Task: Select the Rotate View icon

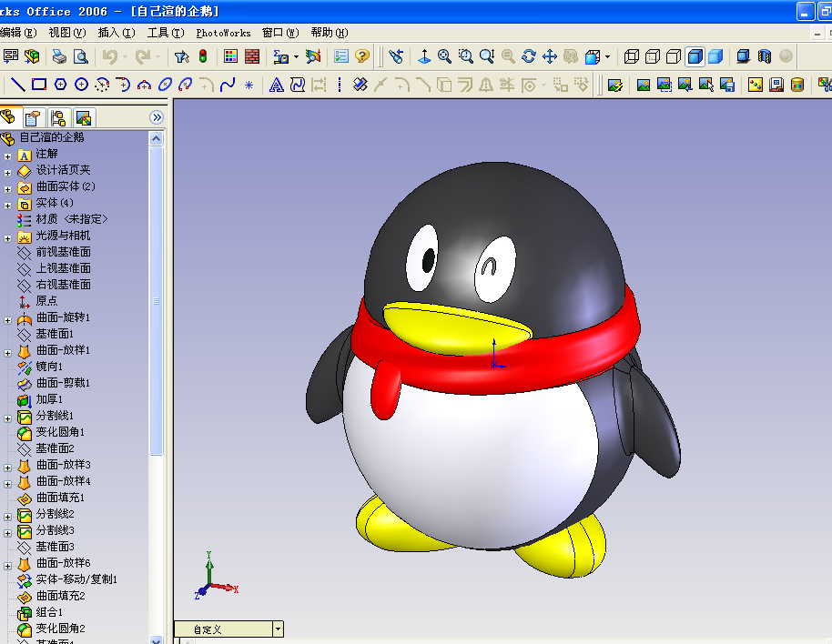Action: click(529, 56)
